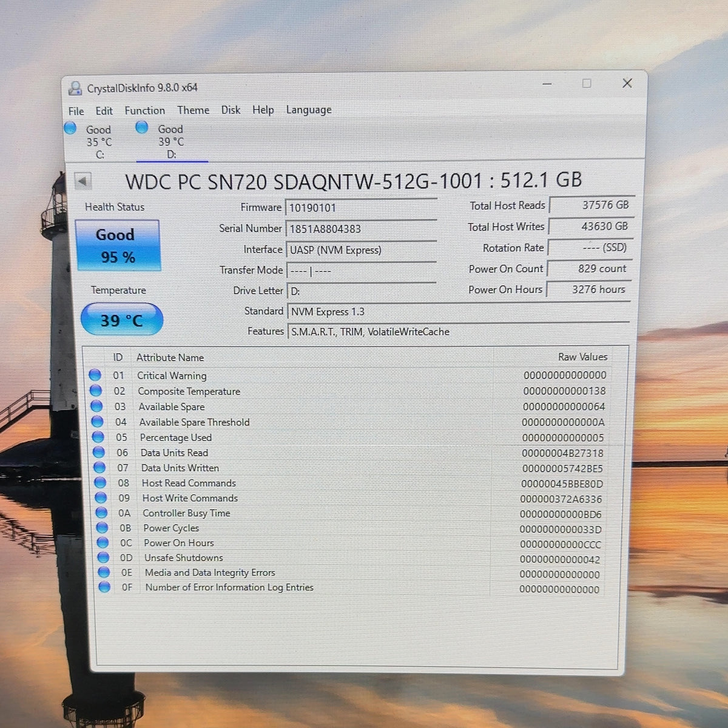The image size is (728, 728).
Task: Click the blue orb beside Percentage Used
Action: coord(98,437)
